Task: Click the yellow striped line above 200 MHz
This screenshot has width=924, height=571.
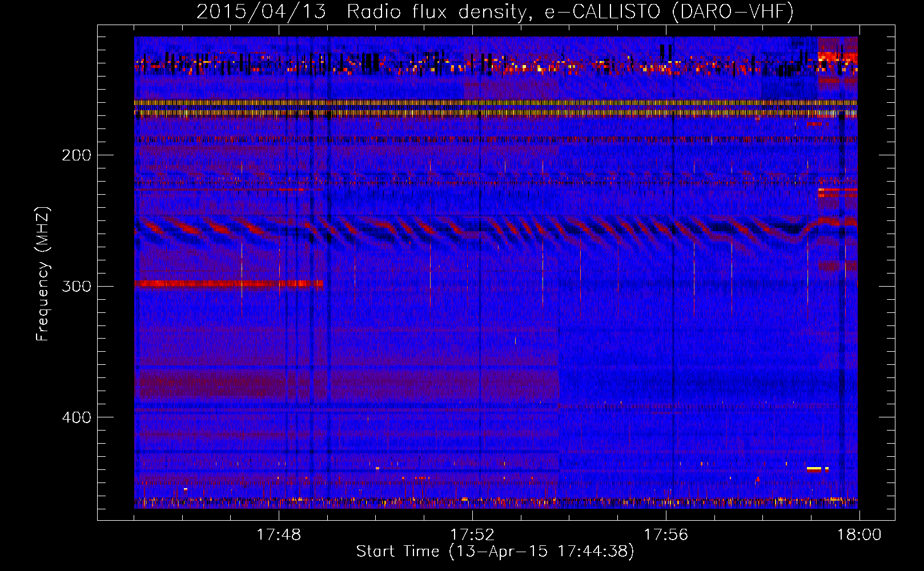Action: point(495,103)
